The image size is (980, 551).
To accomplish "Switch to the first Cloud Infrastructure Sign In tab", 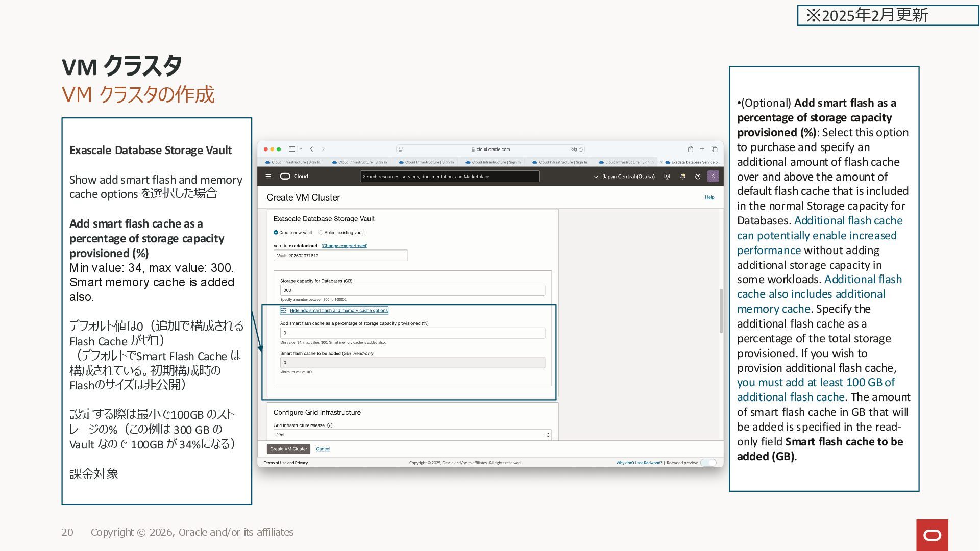I will pos(293,162).
